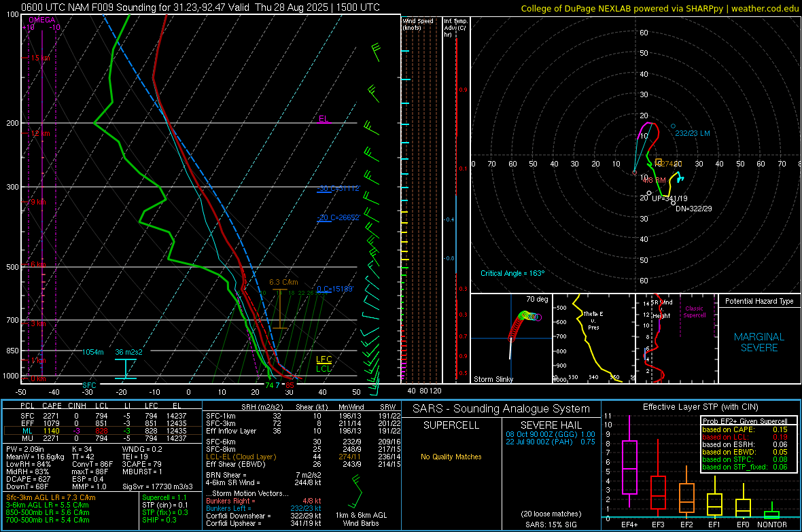The width and height of the screenshot is (802, 532).
Task: Click the SEVERE HAIL column header in SARS
Action: 551,425
